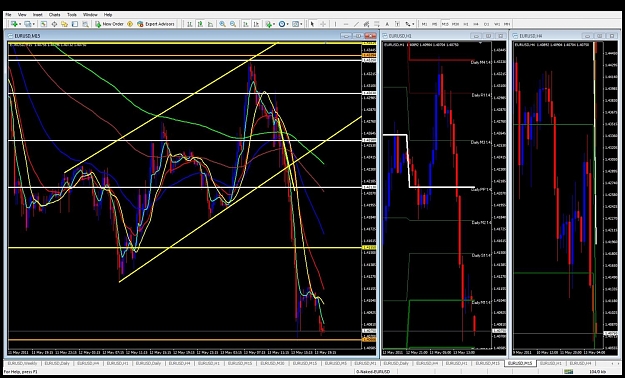Switch chart to line chart icon
The image size is (625, 378).
(x=210, y=24)
